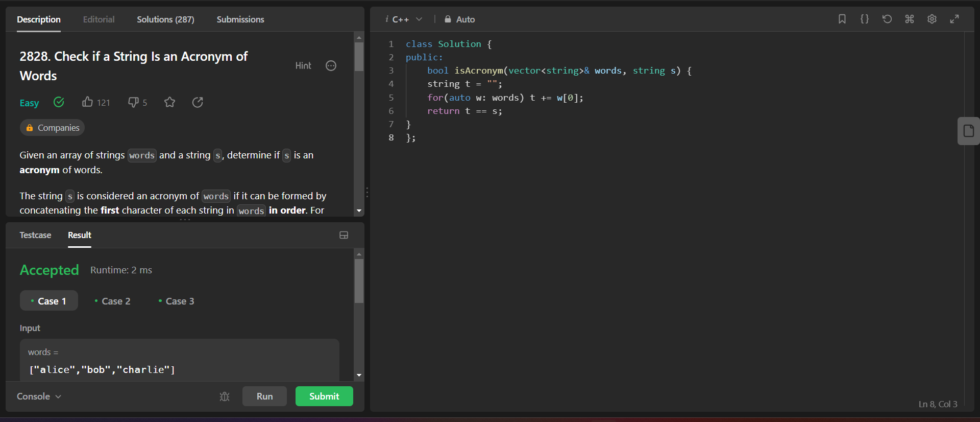Image resolution: width=980 pixels, height=422 pixels.
Task: Open the notes icon on the right edge
Action: click(x=968, y=131)
